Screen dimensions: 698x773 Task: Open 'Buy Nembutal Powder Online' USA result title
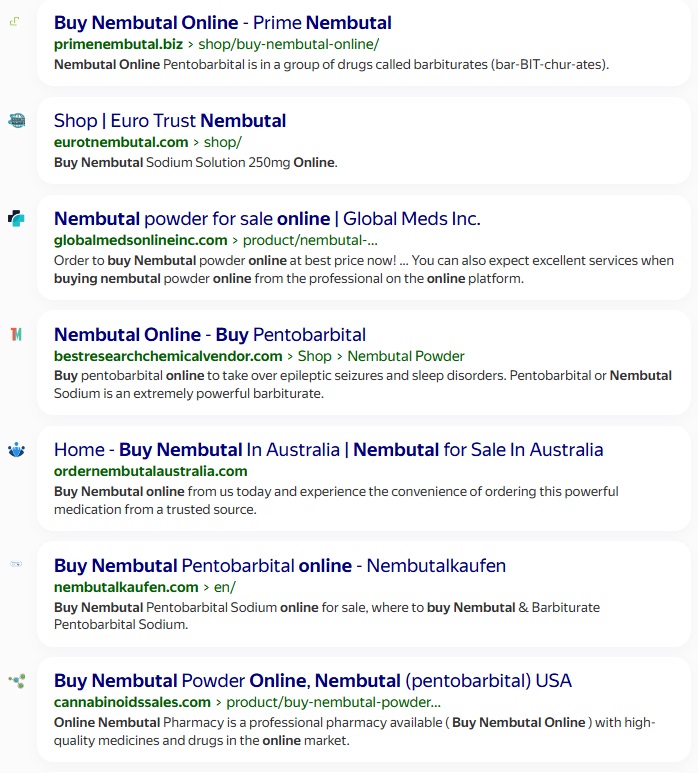pyautogui.click(x=313, y=681)
